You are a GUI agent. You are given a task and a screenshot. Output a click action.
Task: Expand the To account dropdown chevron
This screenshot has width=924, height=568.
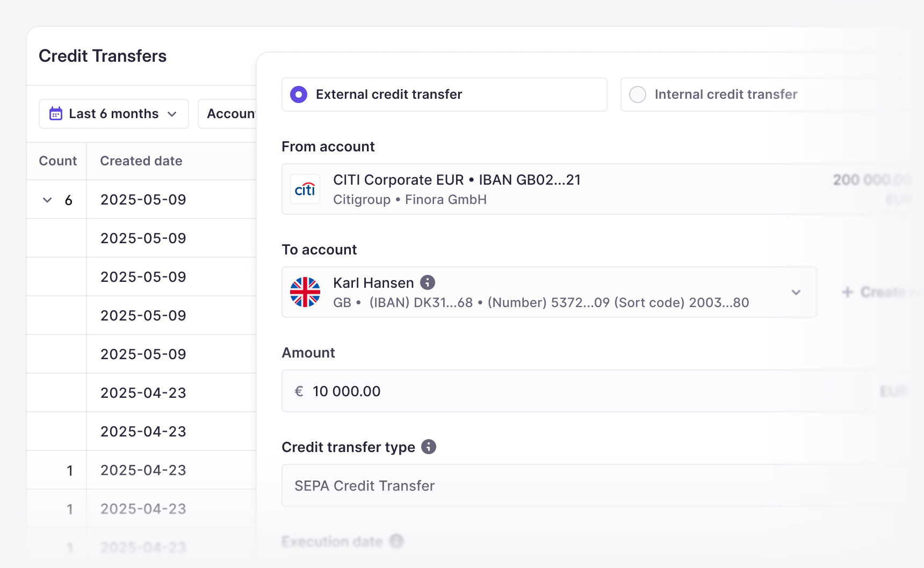796,292
